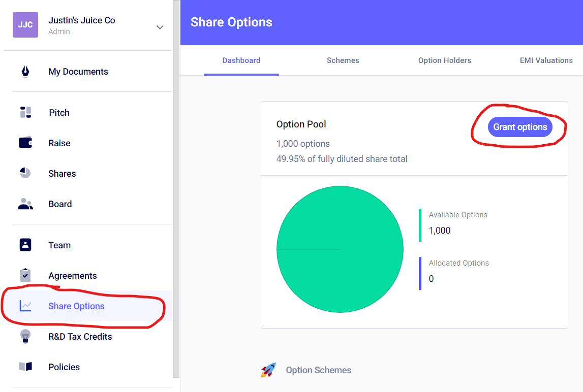This screenshot has width=583, height=392.
Task: Click the R&D Tax Credits lightbulb icon
Action: 25,336
